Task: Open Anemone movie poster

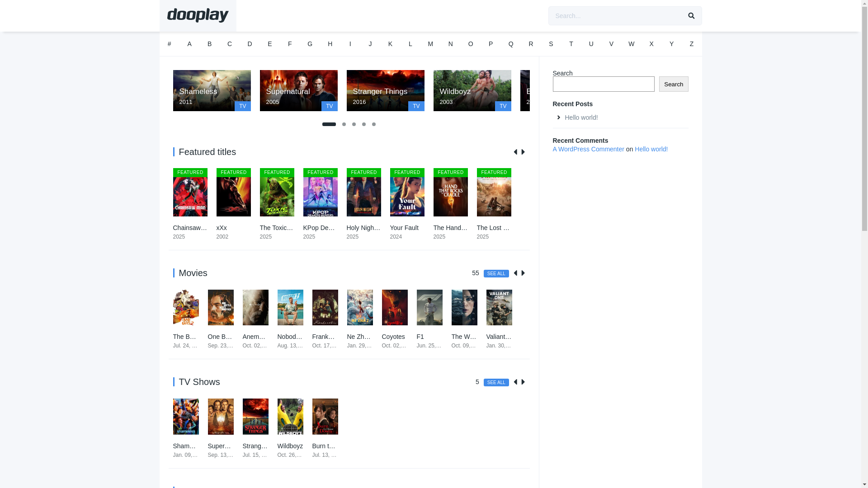Action: click(x=255, y=307)
